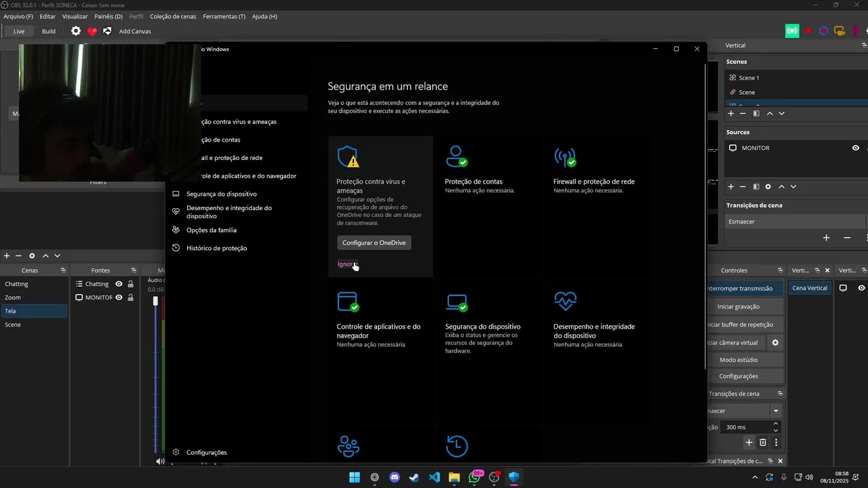Delete the scene transition with trash icon

(x=763, y=443)
